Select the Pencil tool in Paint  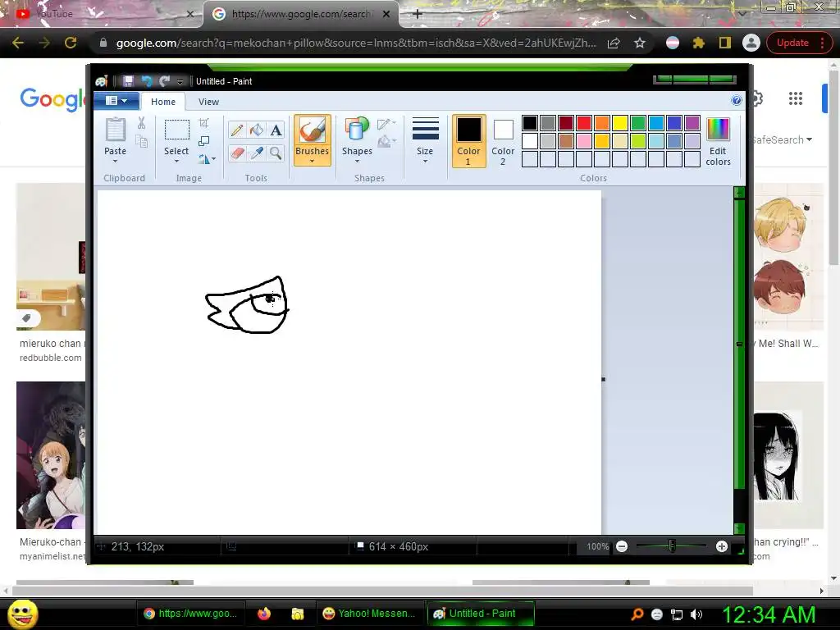237,130
